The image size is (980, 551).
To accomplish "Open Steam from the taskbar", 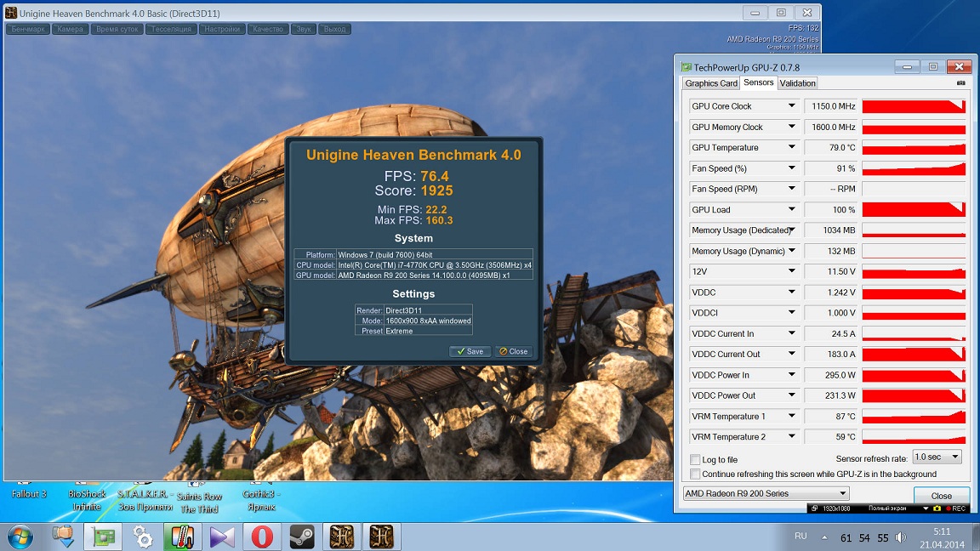I will pyautogui.click(x=302, y=537).
